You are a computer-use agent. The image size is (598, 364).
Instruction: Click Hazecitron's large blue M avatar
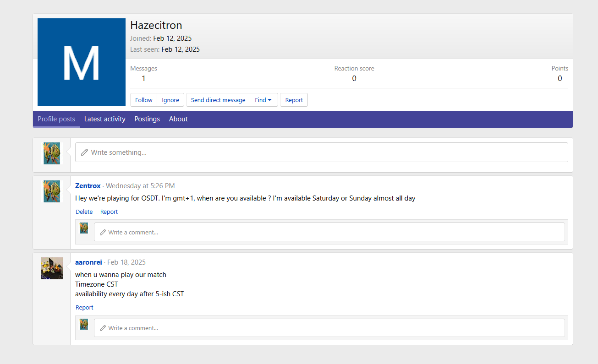[x=81, y=62]
